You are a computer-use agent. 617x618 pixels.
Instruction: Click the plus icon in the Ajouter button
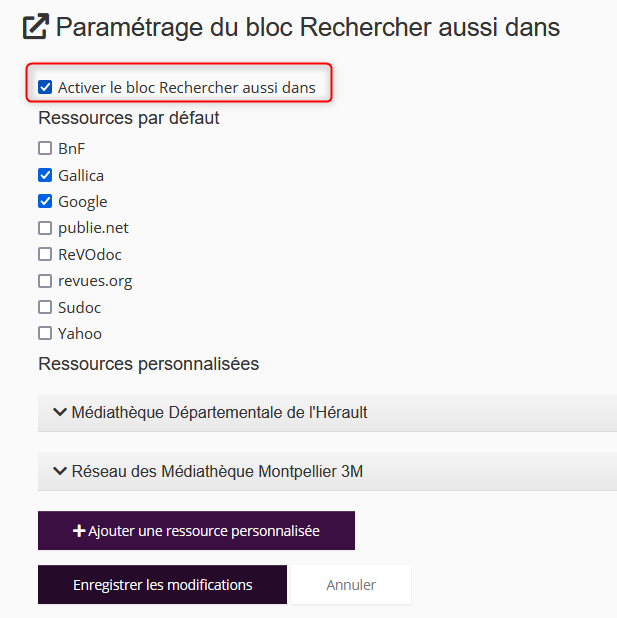coord(79,531)
